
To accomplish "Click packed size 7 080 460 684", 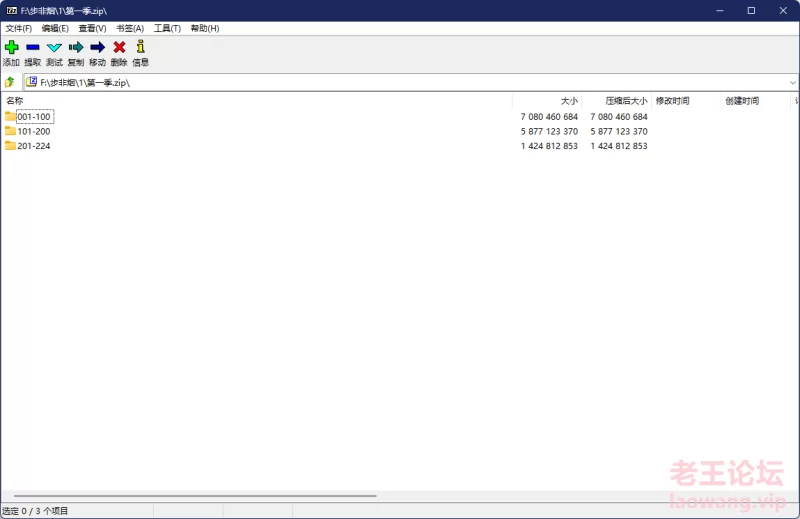I will pos(618,116).
